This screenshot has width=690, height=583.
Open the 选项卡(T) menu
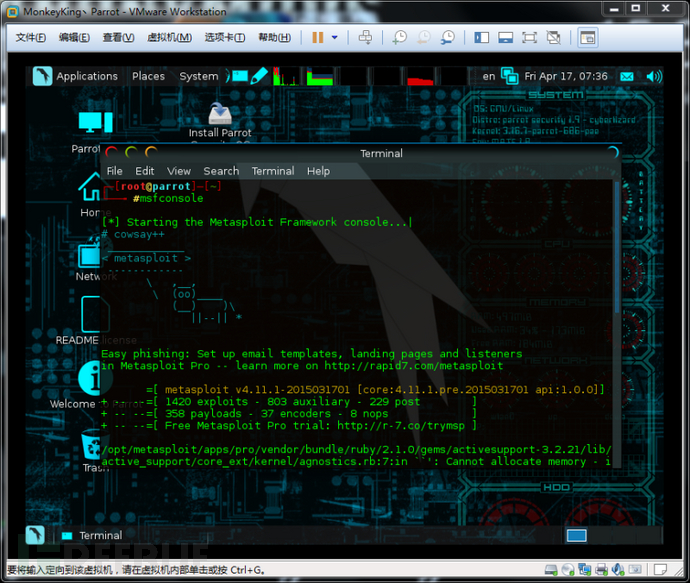(224, 37)
